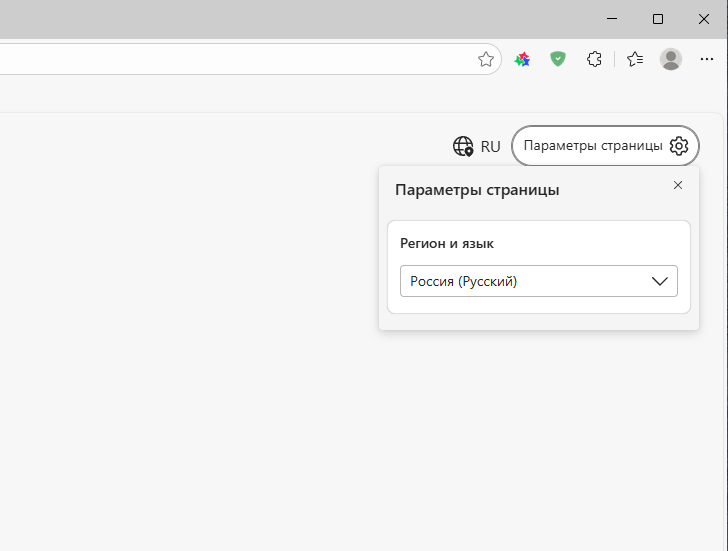Click the green shield extension icon

[x=558, y=59]
